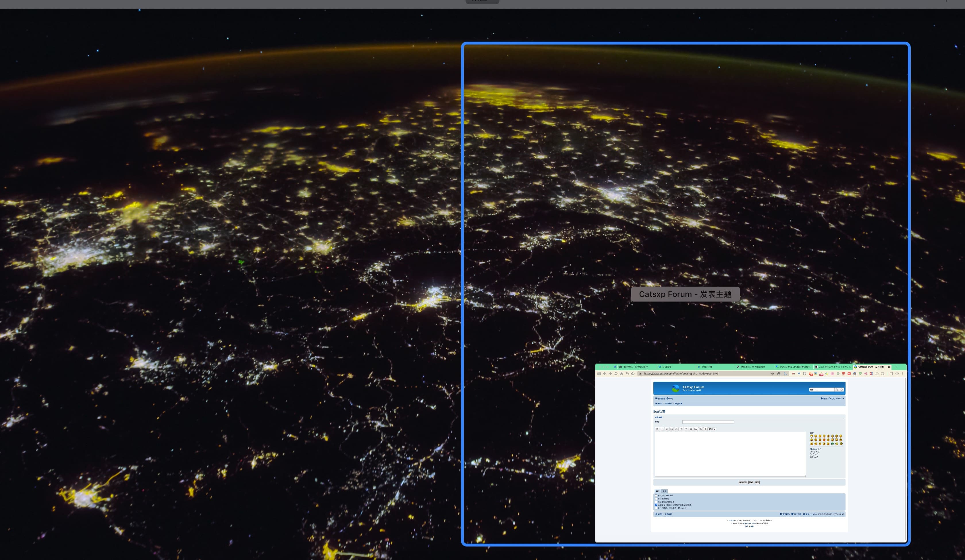Click the forum search magnifier button
The height and width of the screenshot is (560, 965).
point(837,389)
